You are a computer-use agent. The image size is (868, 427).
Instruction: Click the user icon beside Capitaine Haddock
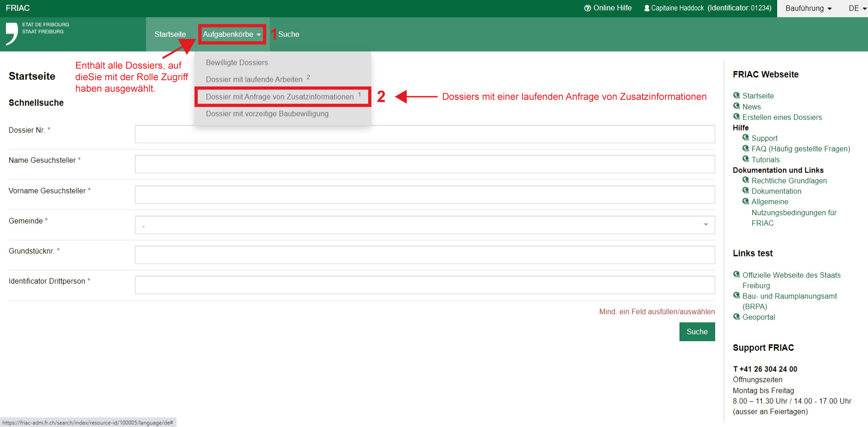(647, 8)
